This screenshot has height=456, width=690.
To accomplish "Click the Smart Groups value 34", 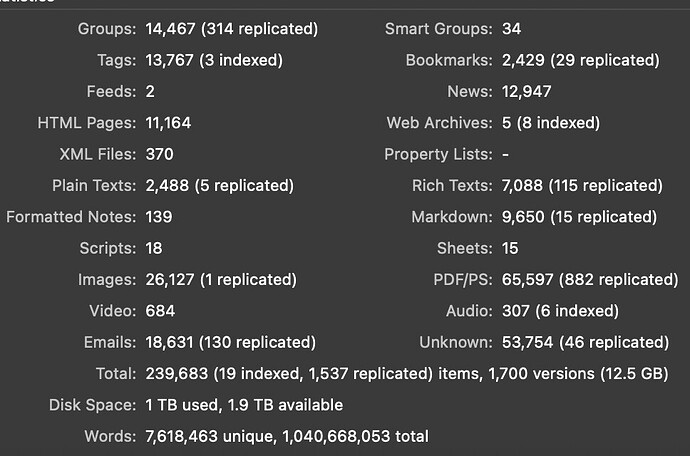I will click(511, 29).
